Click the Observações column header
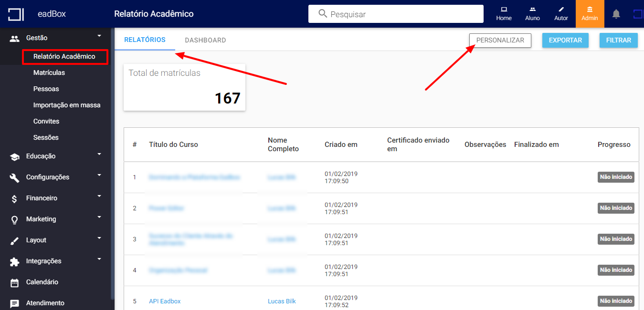The width and height of the screenshot is (644, 310). point(485,145)
